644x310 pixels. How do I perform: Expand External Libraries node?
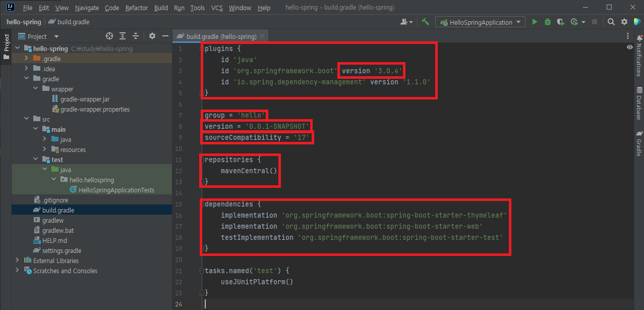pyautogui.click(x=17, y=261)
